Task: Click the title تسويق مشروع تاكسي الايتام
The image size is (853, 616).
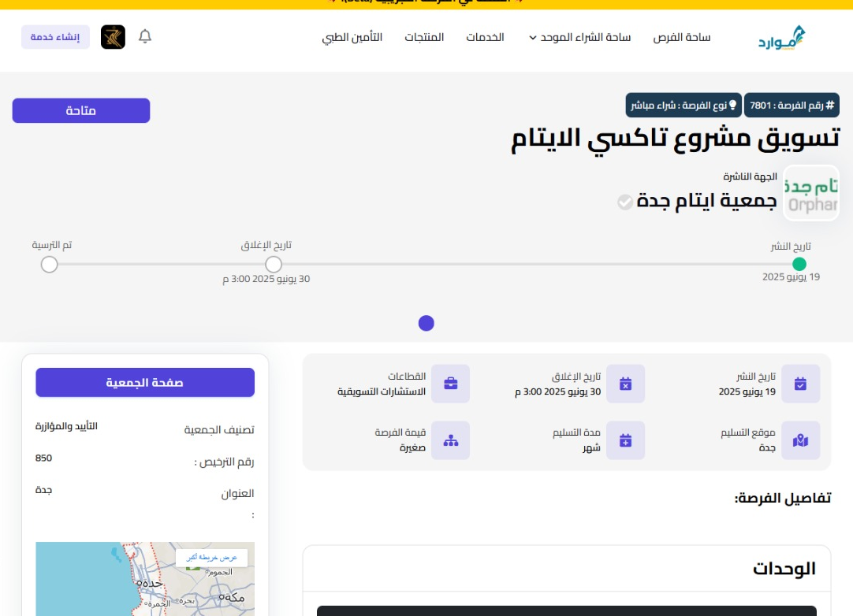Action: pyautogui.click(x=675, y=139)
